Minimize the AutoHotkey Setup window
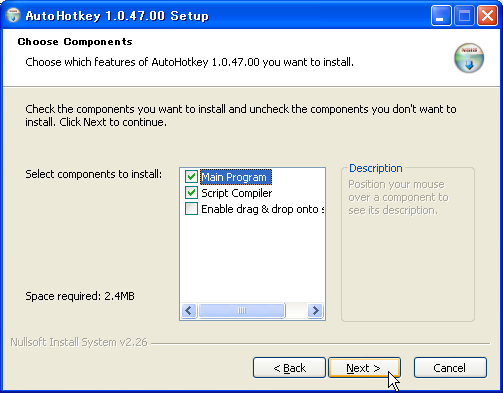The width and height of the screenshot is (503, 393). pos(441,15)
